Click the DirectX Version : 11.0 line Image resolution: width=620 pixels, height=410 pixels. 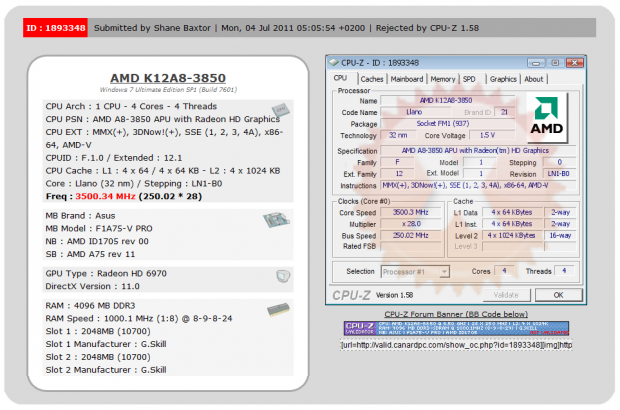pos(92,286)
